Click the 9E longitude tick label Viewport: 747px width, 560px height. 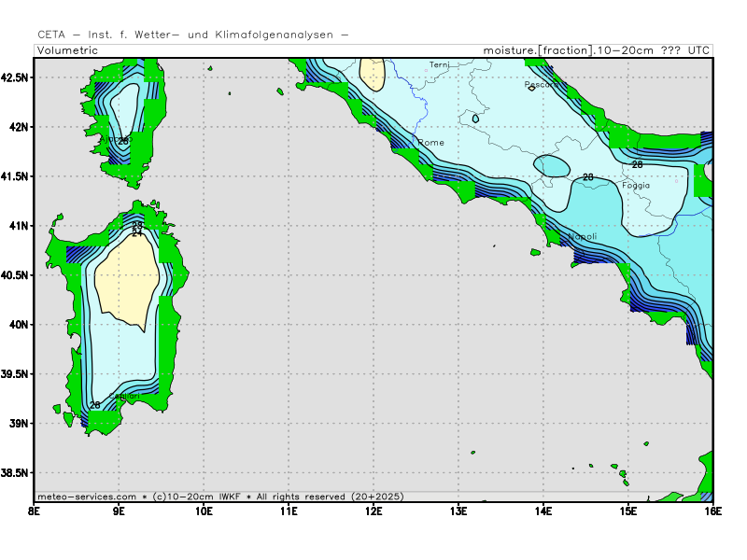119,511
